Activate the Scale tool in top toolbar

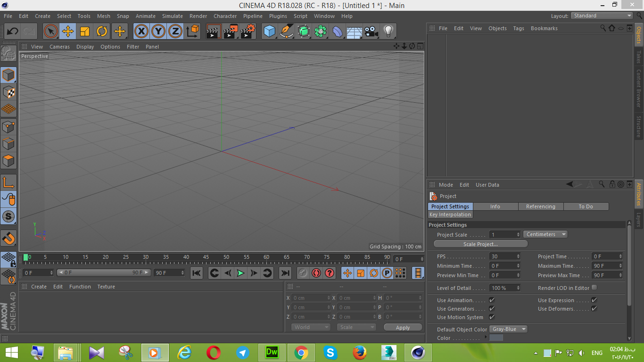[x=85, y=32]
